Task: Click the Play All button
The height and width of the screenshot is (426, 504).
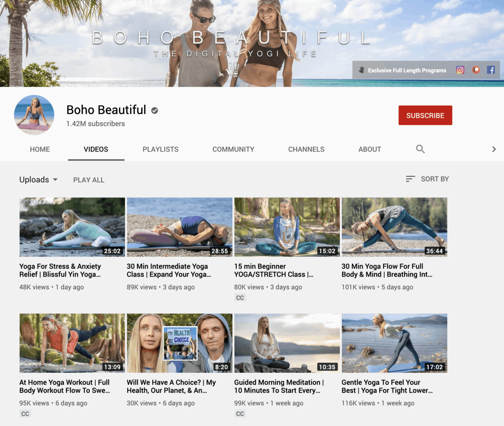Action: pos(89,180)
